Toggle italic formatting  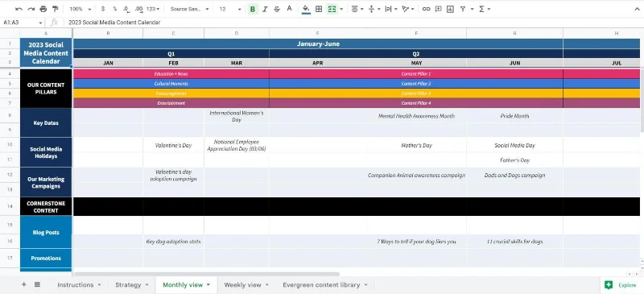click(265, 9)
